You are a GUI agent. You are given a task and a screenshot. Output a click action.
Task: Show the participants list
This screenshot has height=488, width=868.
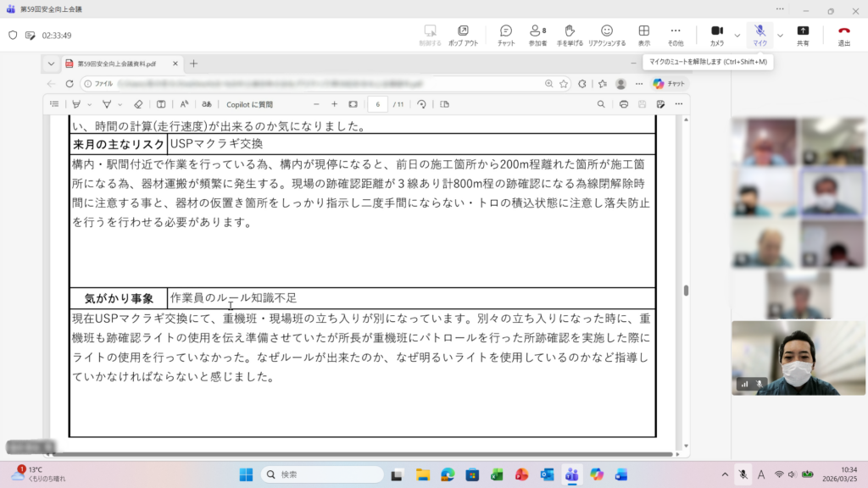pyautogui.click(x=537, y=35)
